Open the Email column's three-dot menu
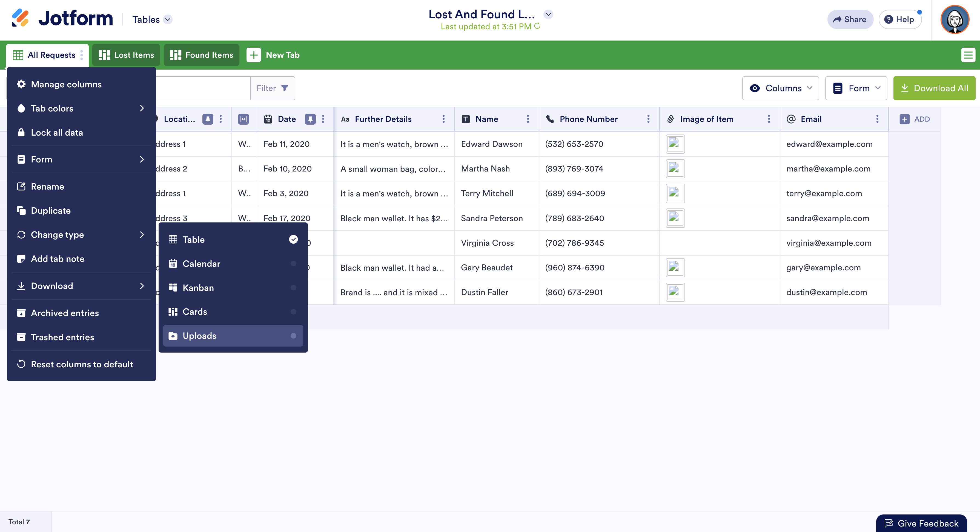The height and width of the screenshot is (532, 980). coord(877,119)
